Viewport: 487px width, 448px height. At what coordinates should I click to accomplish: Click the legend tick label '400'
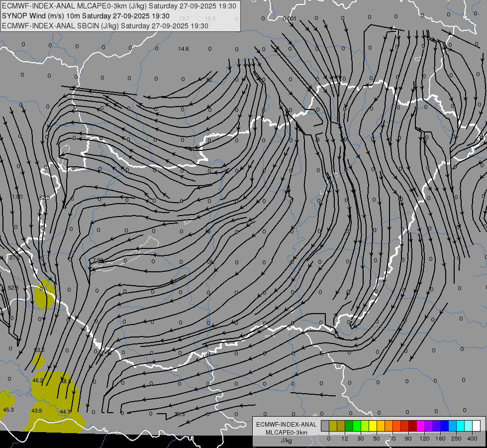tap(472, 439)
